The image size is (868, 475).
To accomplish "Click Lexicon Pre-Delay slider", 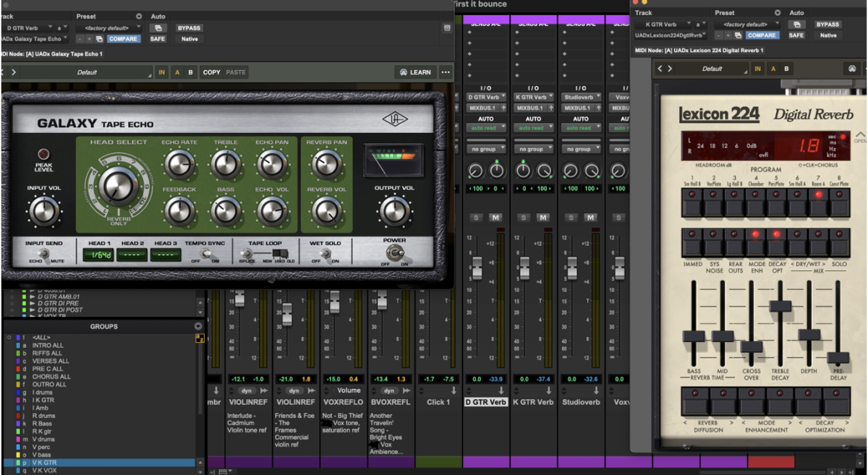I will click(x=838, y=357).
